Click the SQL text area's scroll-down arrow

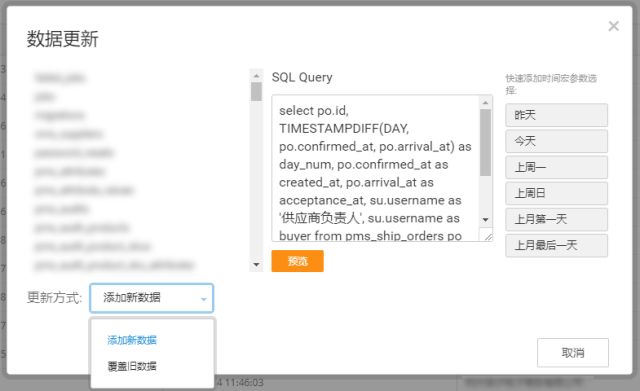point(485,220)
